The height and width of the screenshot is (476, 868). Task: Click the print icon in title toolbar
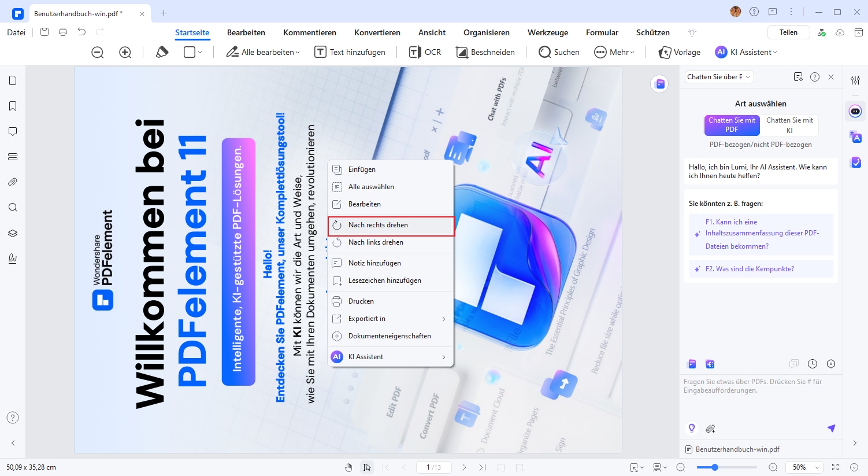point(63,32)
